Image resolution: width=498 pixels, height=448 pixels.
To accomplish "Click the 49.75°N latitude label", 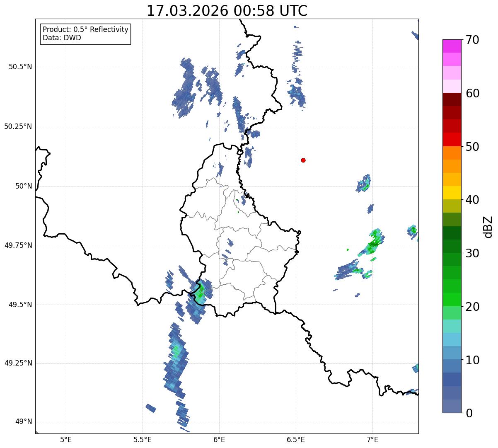I will coord(18,245).
